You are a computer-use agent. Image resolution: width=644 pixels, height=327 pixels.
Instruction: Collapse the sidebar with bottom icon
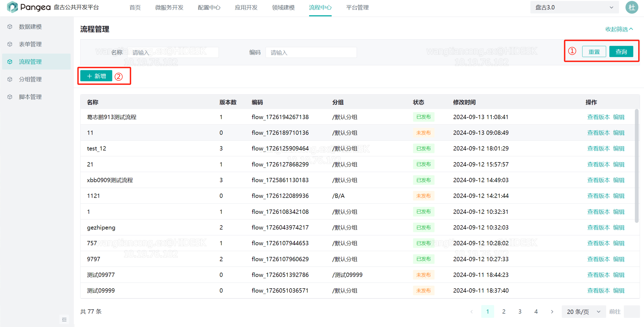[64, 319]
